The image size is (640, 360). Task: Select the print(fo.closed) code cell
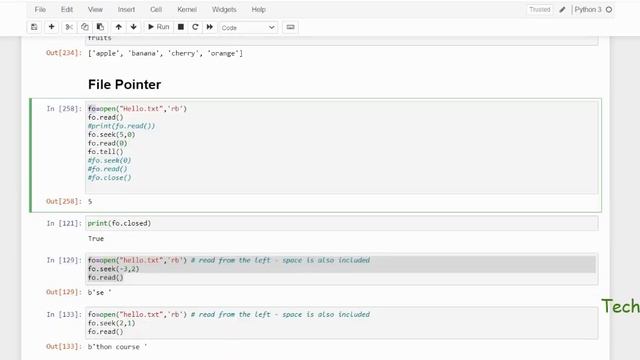tap(342, 223)
